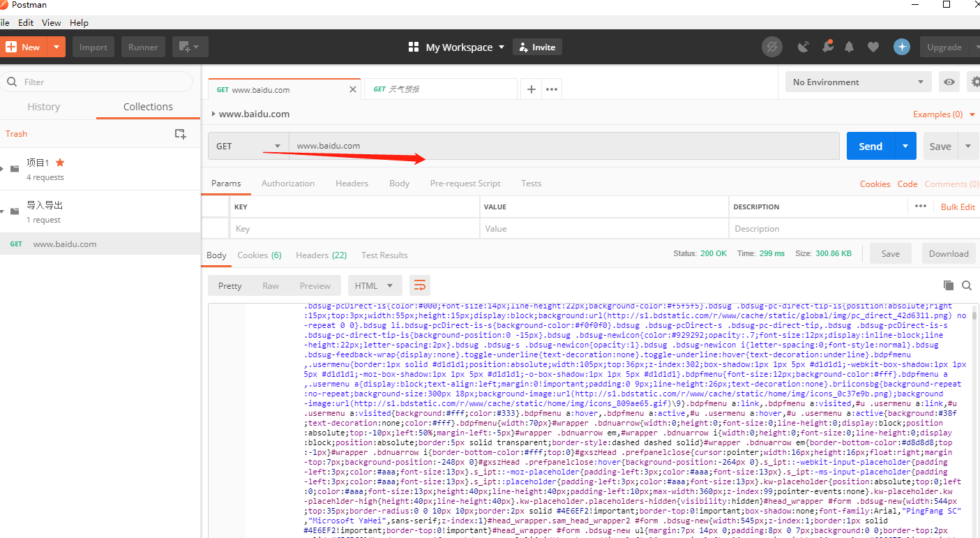Open the Send dropdown arrow

(905, 146)
